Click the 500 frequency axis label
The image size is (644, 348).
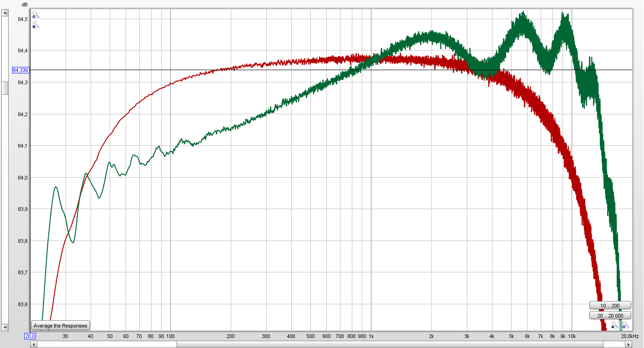click(x=310, y=336)
